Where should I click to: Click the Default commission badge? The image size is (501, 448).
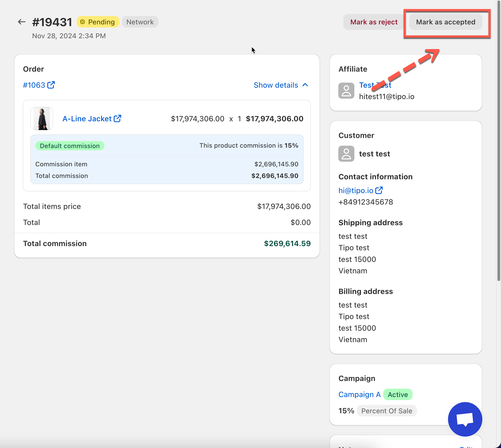tap(70, 146)
